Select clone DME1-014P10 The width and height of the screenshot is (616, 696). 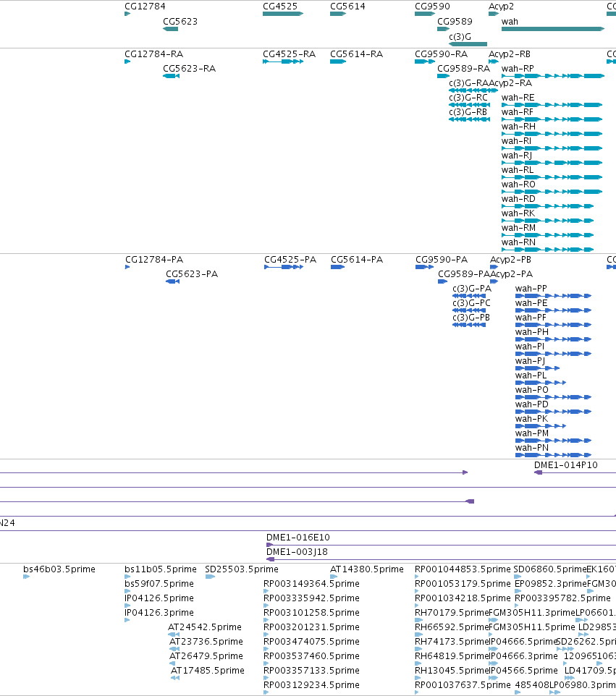coord(565,464)
